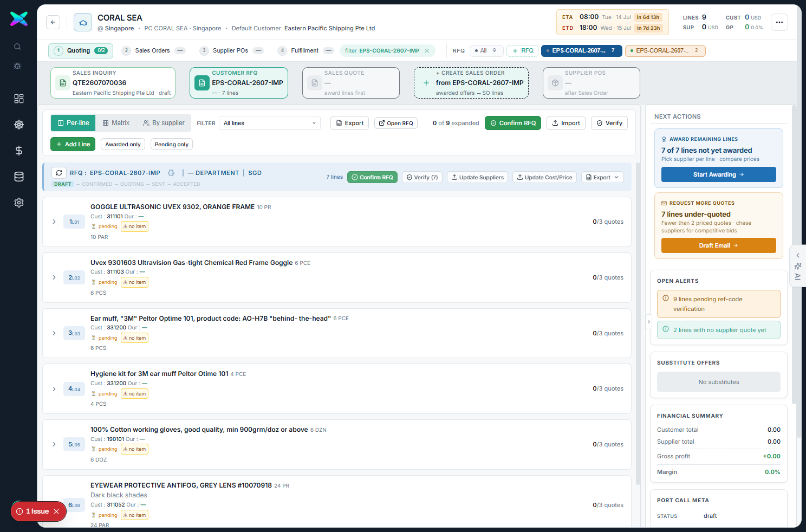The width and height of the screenshot is (806, 532).
Task: Dismiss the 1 Issue badge
Action: point(56,511)
